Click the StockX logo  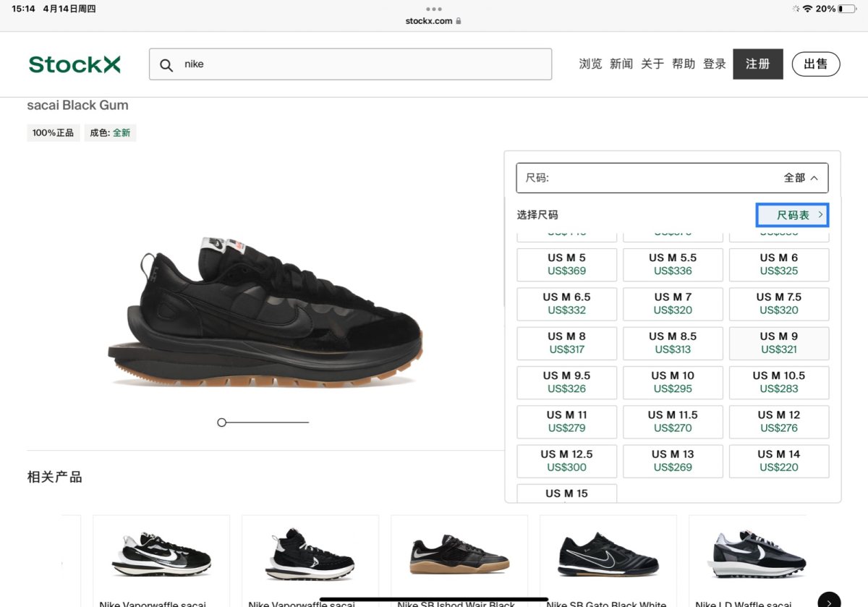tap(75, 64)
